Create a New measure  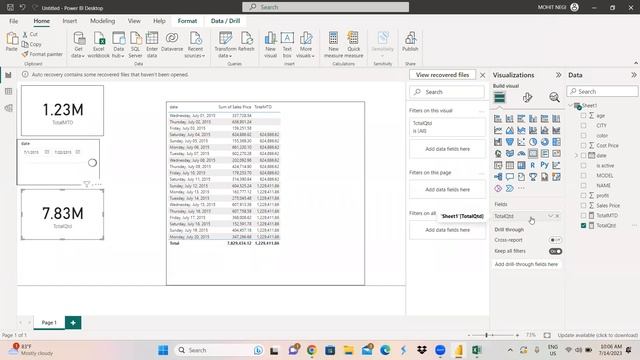(x=333, y=45)
